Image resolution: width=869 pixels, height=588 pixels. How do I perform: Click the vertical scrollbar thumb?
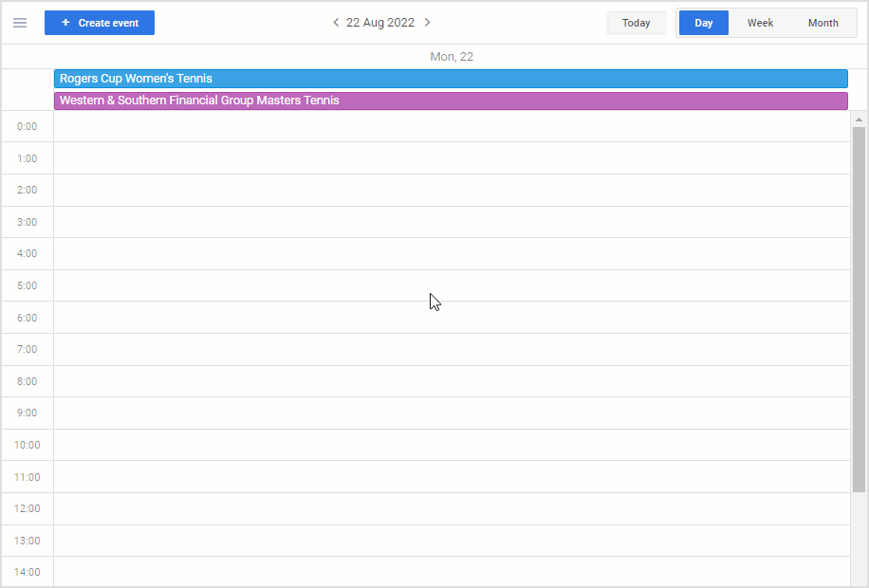(x=859, y=309)
